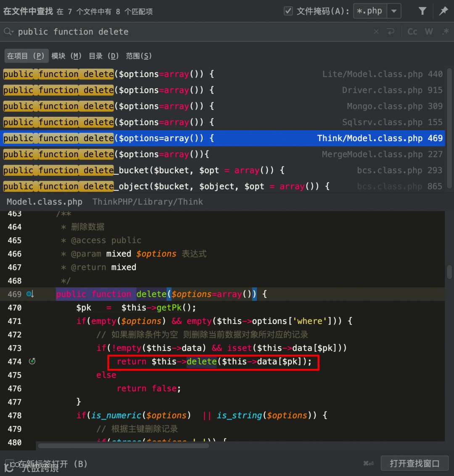Click the recursive call gutter icon on line 474
The image size is (454, 476).
pos(32,361)
